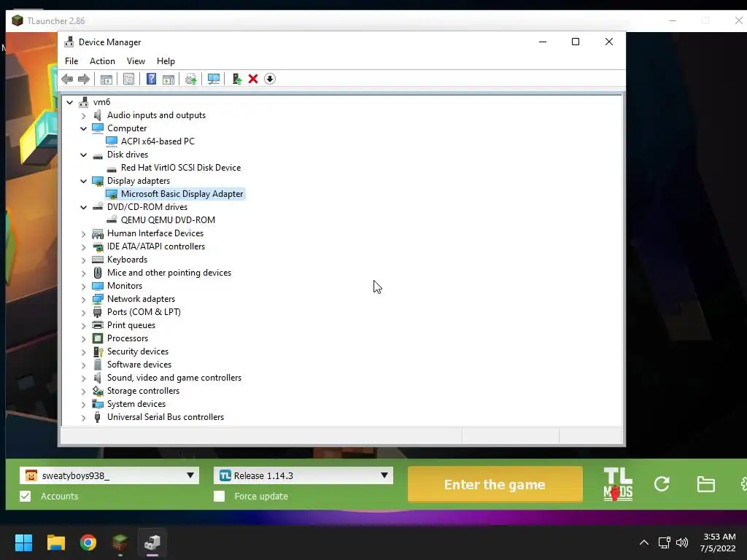Expand the Processors category

pyautogui.click(x=84, y=339)
